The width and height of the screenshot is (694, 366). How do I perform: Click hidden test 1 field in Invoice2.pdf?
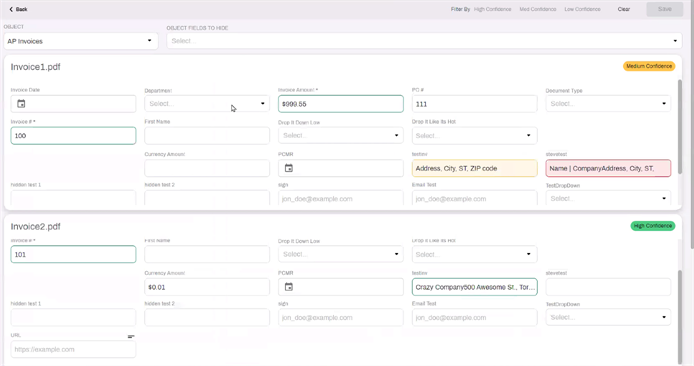[x=73, y=317]
